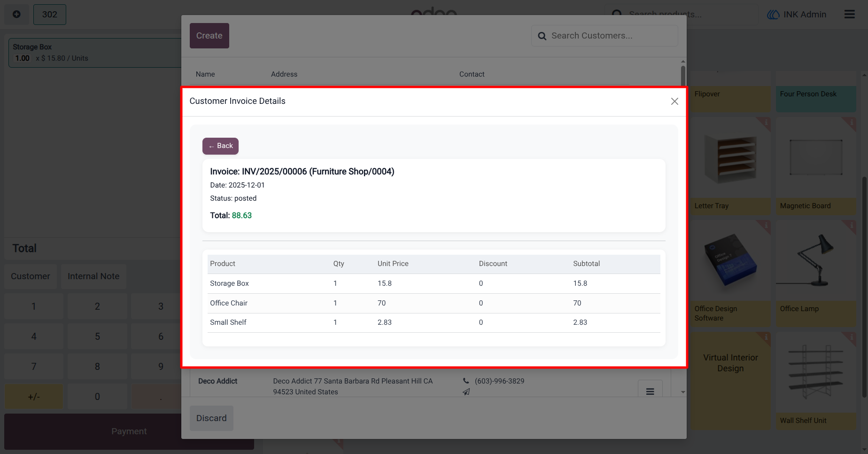The height and width of the screenshot is (454, 868).
Task: Click the send email icon for Deco Addict
Action: pos(466,391)
